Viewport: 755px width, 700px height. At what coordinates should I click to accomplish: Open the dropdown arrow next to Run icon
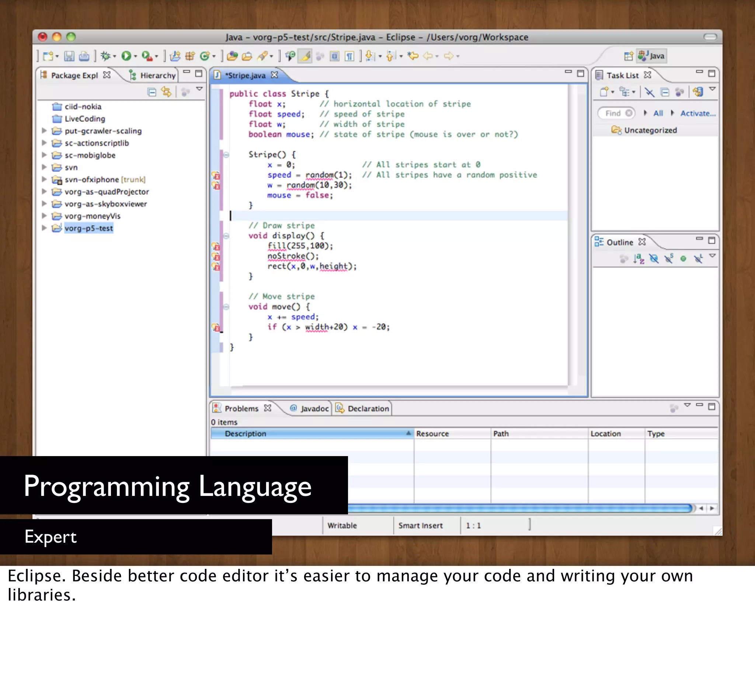point(135,56)
